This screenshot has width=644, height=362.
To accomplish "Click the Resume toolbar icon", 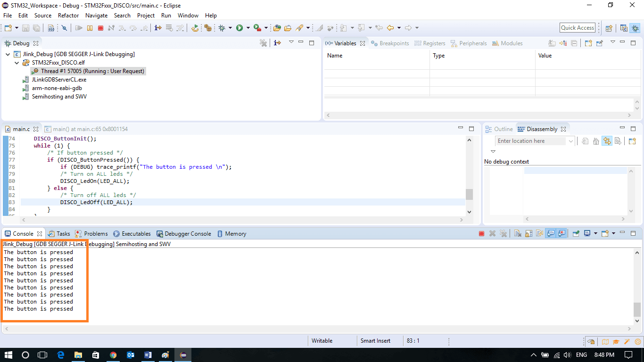I will click(79, 28).
